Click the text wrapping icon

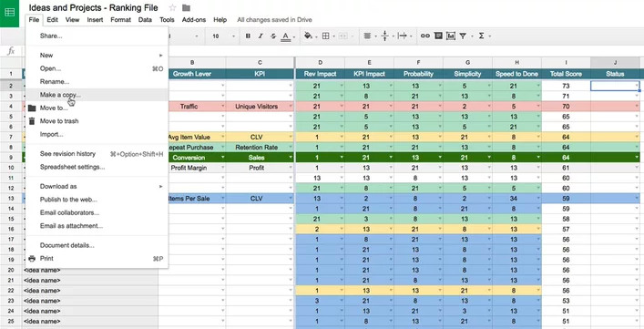coord(403,36)
